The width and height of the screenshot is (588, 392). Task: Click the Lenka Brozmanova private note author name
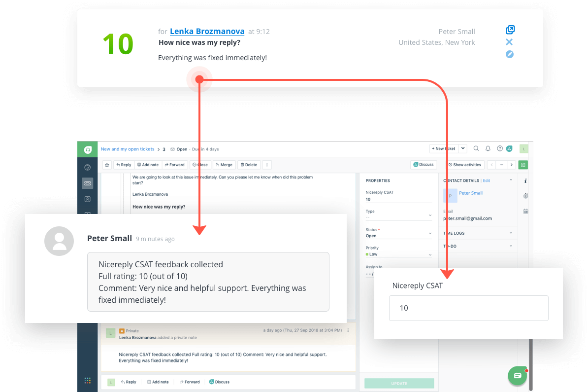pyautogui.click(x=137, y=338)
